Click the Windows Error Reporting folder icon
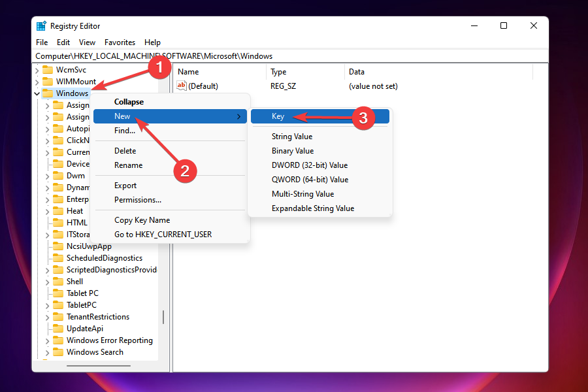Screen dimensions: 588x392 click(x=58, y=340)
